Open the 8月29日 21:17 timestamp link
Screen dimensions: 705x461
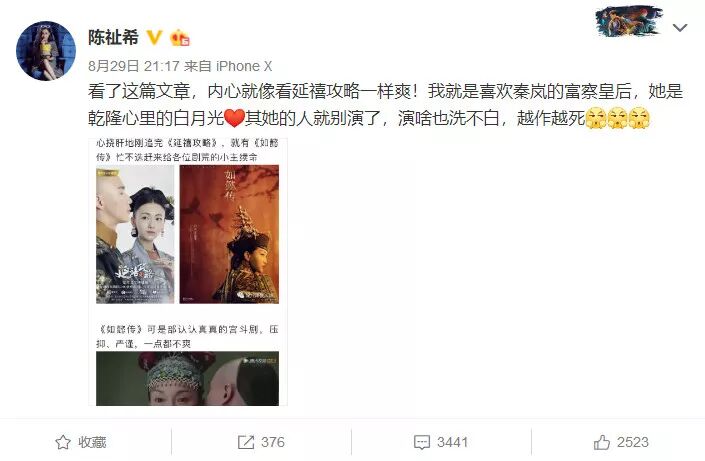click(134, 67)
